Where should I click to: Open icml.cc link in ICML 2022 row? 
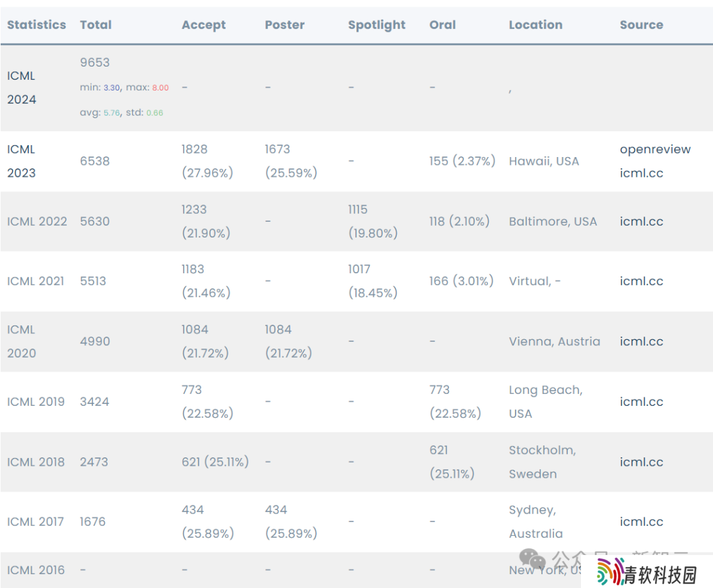point(641,221)
